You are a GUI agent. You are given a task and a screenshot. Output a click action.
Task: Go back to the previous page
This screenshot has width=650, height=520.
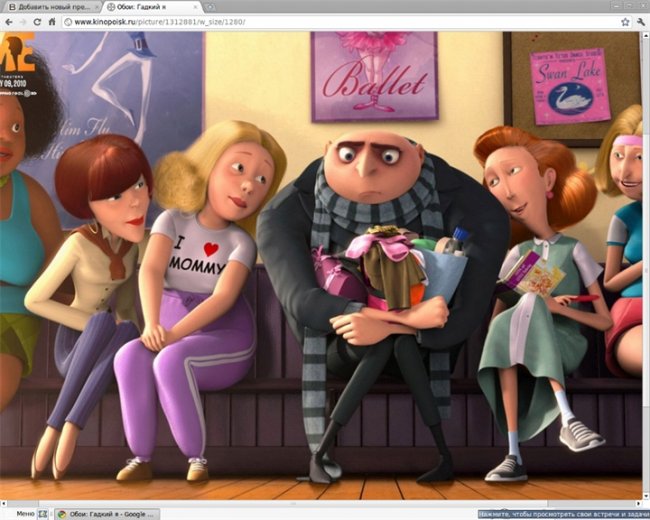tap(9, 21)
